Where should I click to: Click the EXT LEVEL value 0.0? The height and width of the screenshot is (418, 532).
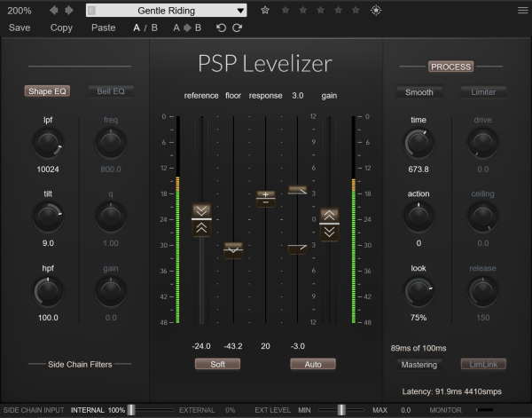[x=405, y=410]
